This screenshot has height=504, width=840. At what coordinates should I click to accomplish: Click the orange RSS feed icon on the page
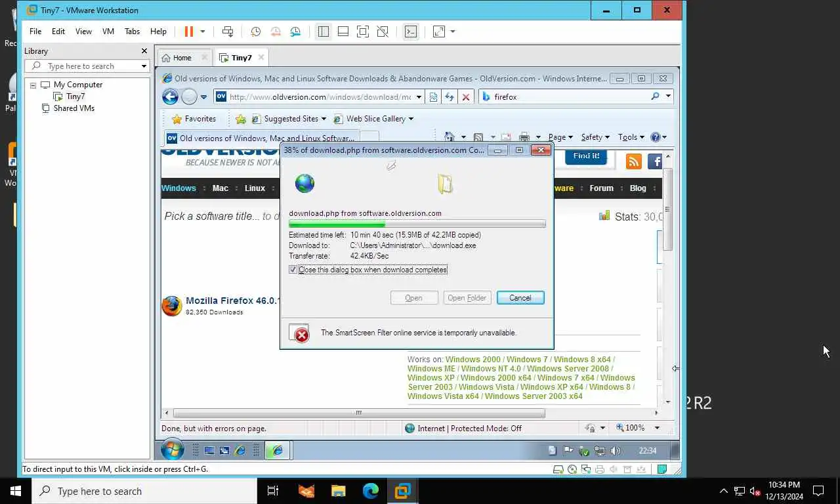(634, 161)
